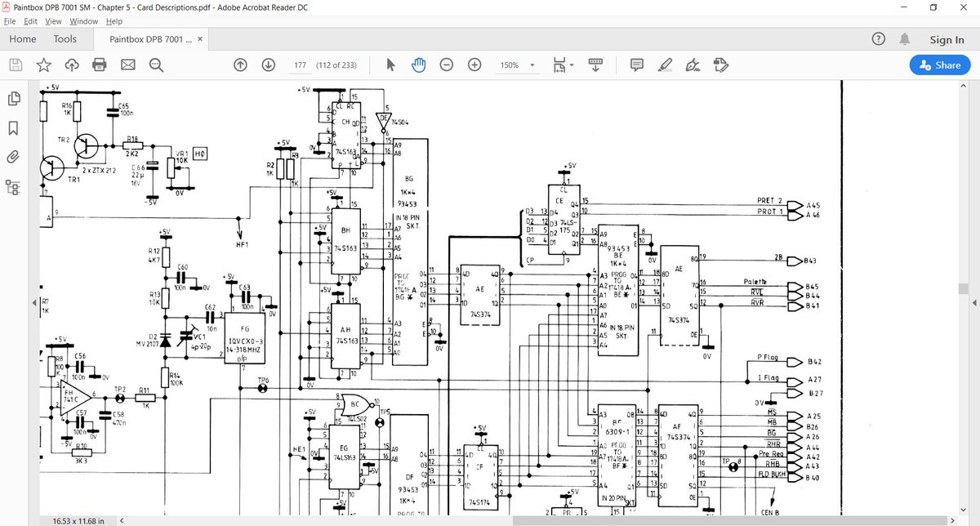Switch to the Tools tab
The height and width of the screenshot is (526, 980).
click(x=65, y=38)
